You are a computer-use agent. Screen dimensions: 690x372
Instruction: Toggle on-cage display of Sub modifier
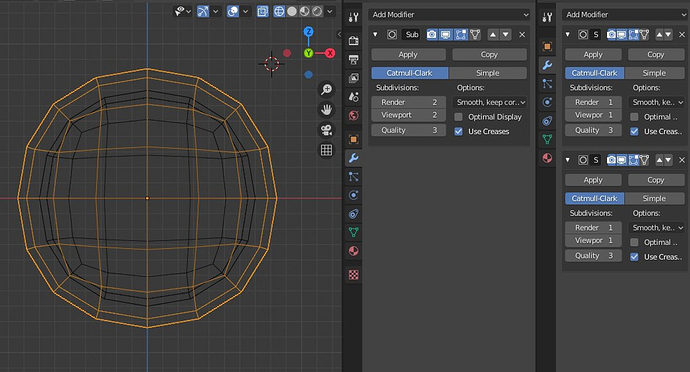(x=475, y=34)
